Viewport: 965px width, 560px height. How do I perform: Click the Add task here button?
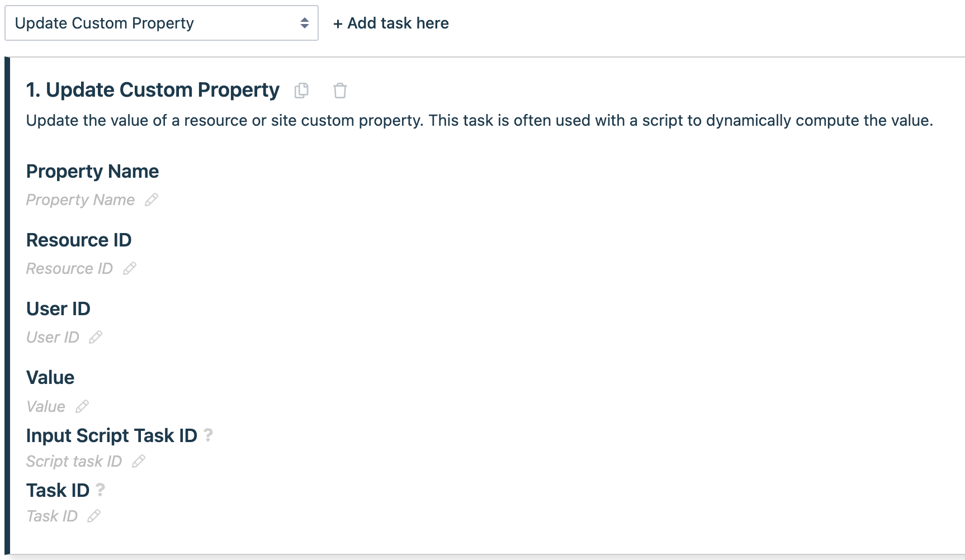[391, 23]
